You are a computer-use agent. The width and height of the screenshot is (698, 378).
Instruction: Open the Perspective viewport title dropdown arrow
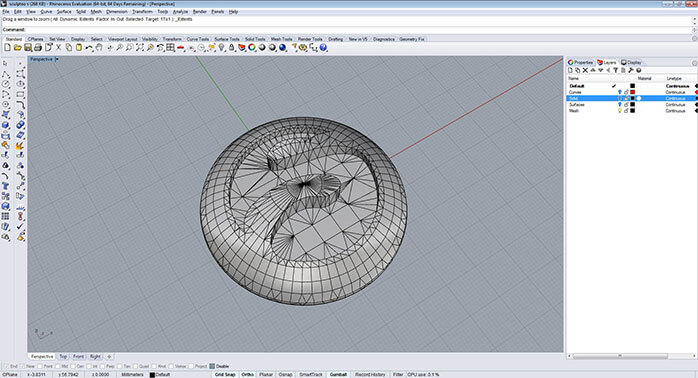coord(57,59)
